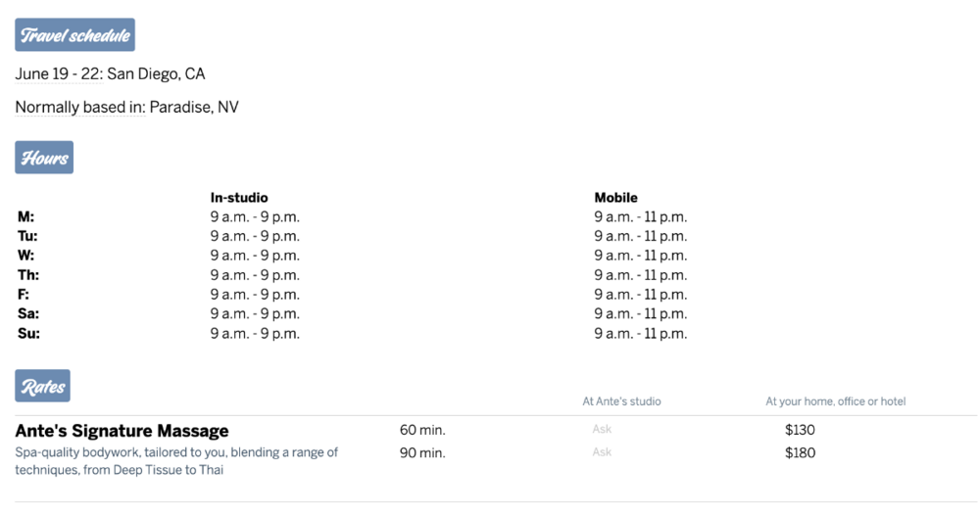The width and height of the screenshot is (980, 517).
Task: Click 'Ask' for the 60 min. studio rate
Action: tap(602, 430)
